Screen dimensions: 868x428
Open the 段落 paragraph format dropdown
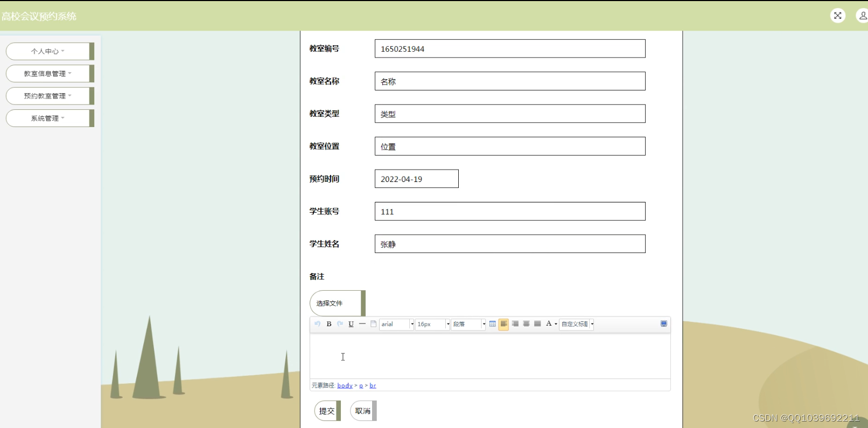[468, 324]
